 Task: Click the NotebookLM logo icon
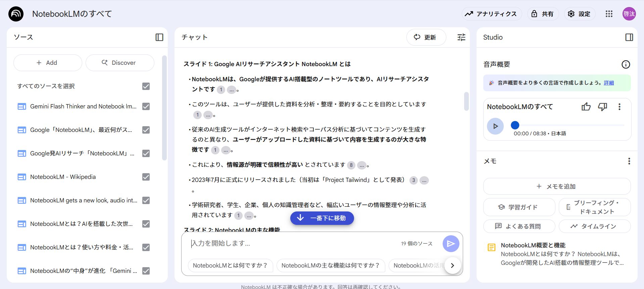pyautogui.click(x=16, y=14)
